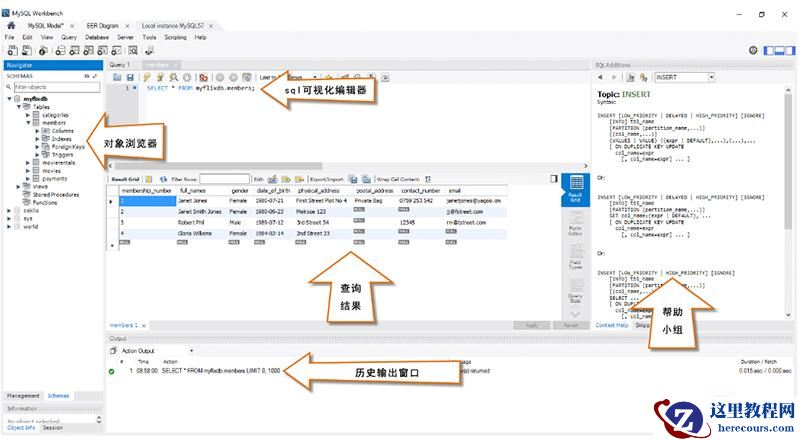
Task: Open the preferences gear icon at top right
Action: (753, 50)
